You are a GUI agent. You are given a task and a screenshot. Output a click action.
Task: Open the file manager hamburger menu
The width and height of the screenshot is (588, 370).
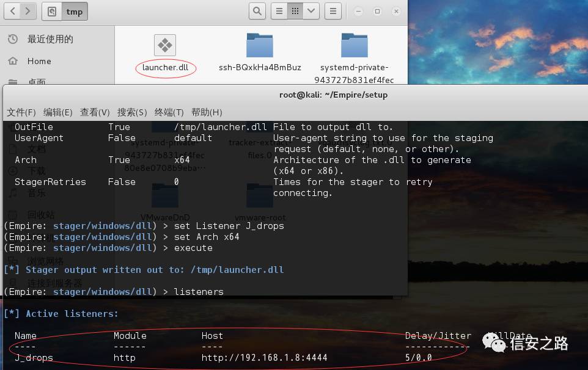click(x=333, y=11)
